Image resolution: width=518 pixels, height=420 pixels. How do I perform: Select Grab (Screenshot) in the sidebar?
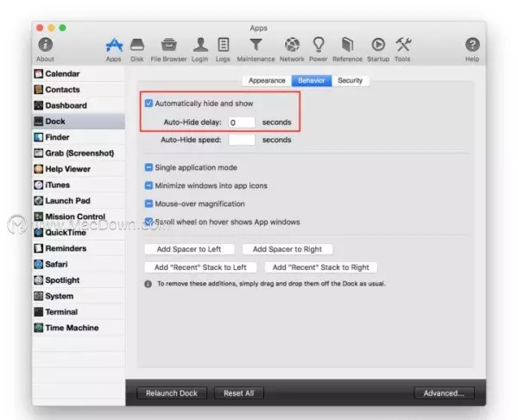(79, 154)
